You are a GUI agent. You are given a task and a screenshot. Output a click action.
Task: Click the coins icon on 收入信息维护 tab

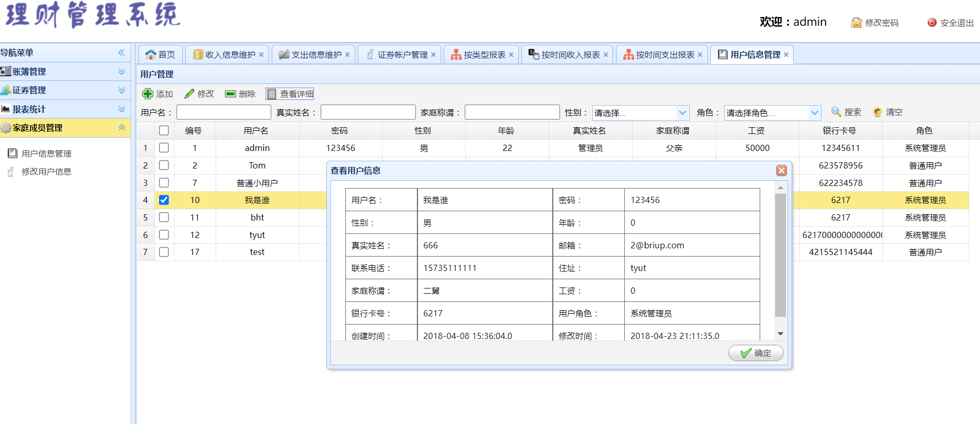pos(198,54)
